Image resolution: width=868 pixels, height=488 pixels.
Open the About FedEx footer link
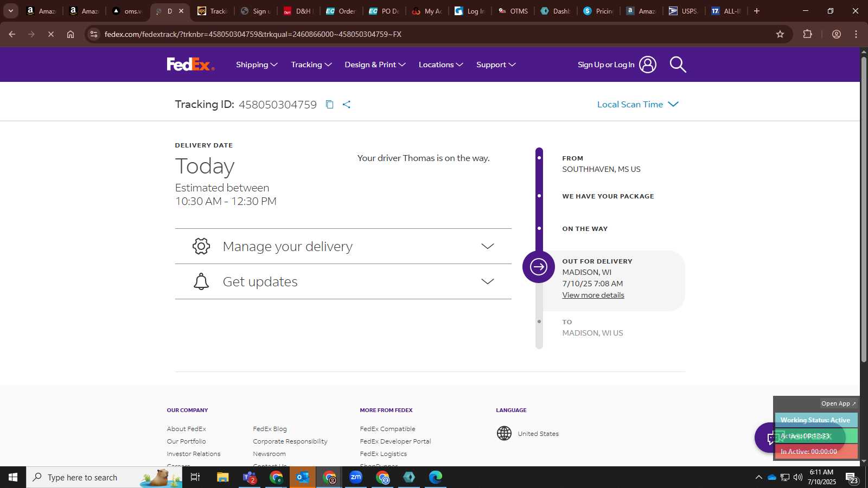tap(186, 429)
